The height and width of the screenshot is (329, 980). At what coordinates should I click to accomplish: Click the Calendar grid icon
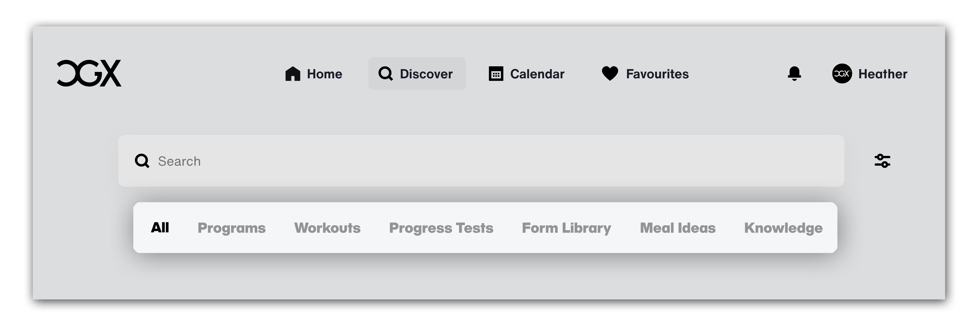click(x=496, y=74)
